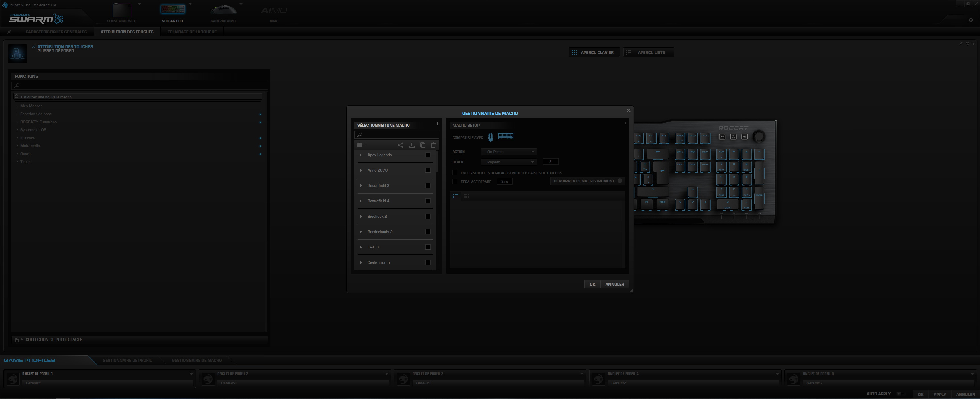Switch to Éclairage de la touche tab
This screenshot has width=980, height=399.
pyautogui.click(x=192, y=32)
